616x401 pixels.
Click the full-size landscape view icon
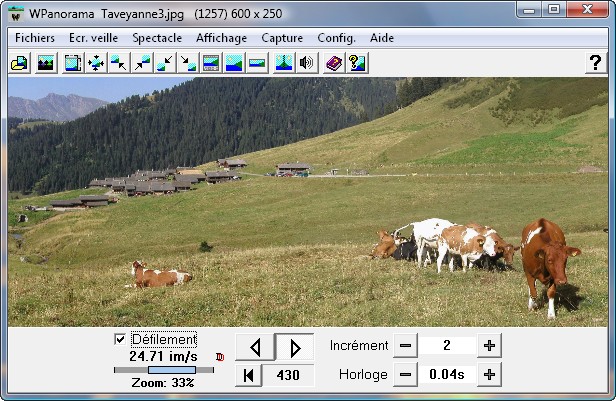[234, 63]
